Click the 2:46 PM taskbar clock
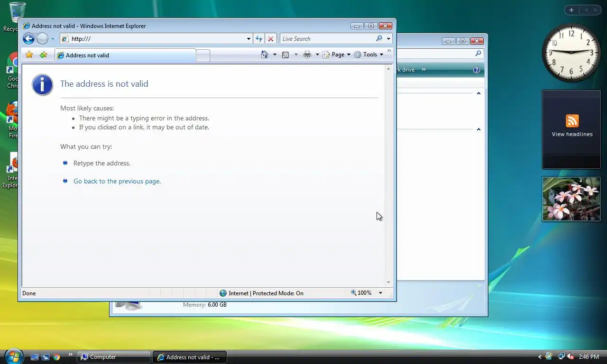The width and height of the screenshot is (607, 364). (589, 357)
